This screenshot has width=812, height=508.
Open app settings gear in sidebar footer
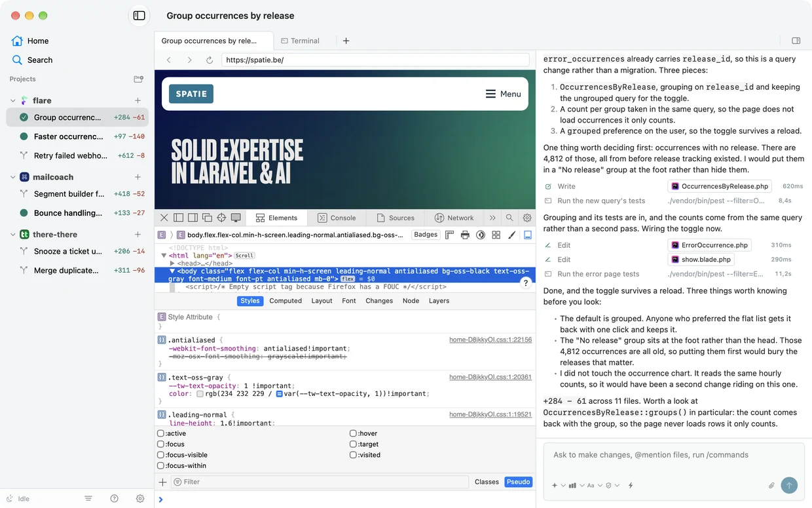(140, 498)
